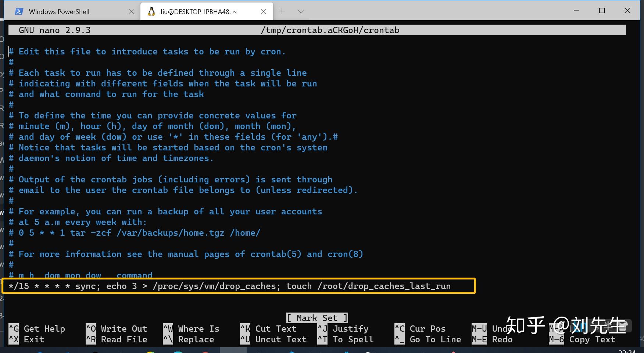Open the terminal tab dropdown chevron

point(301,11)
